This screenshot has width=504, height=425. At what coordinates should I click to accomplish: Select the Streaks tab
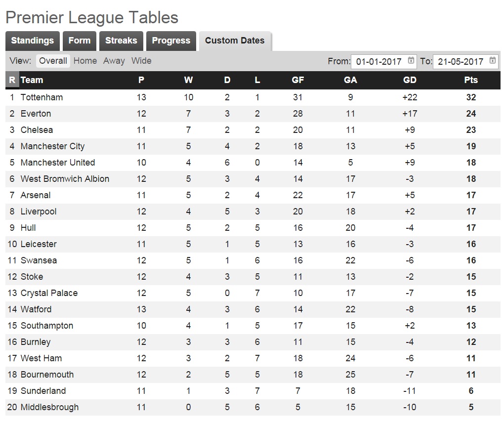121,41
